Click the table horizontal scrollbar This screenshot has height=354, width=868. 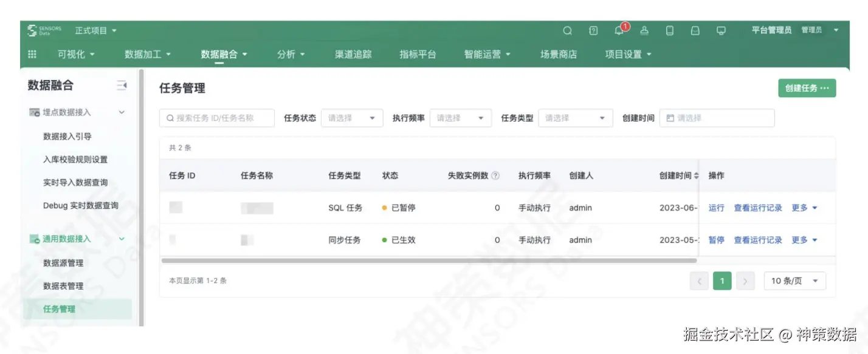pyautogui.click(x=429, y=260)
